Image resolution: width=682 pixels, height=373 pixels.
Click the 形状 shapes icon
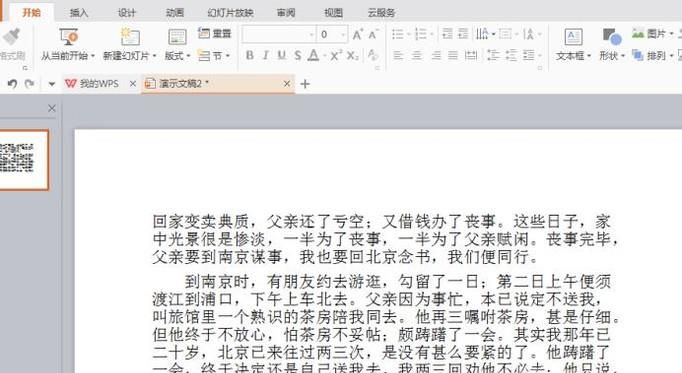point(612,37)
